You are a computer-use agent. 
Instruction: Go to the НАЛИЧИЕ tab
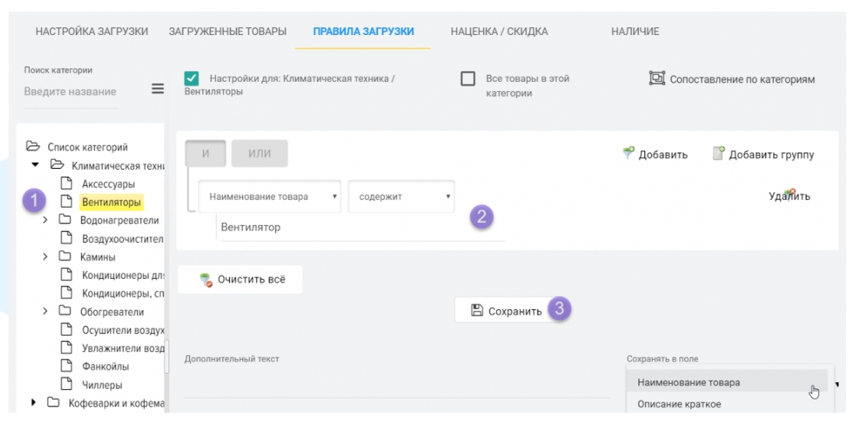[x=635, y=31]
